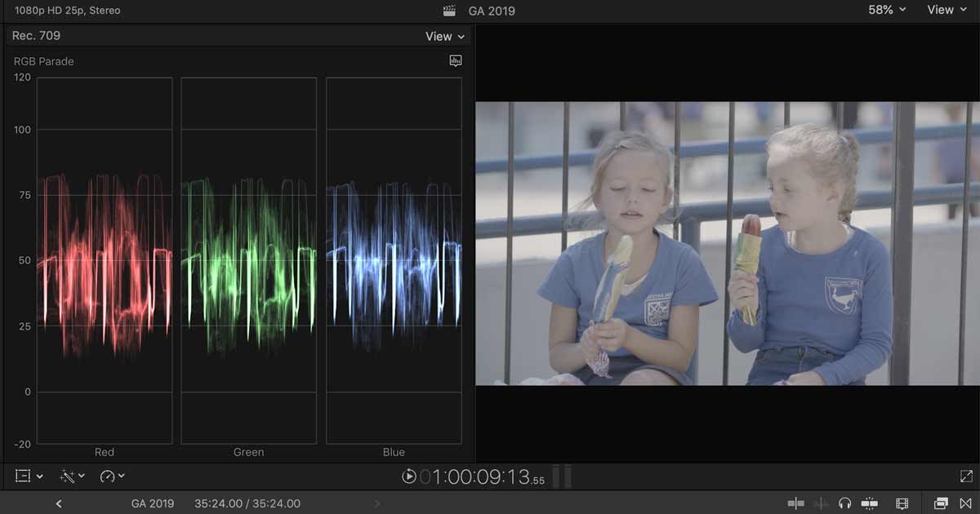The height and width of the screenshot is (514, 980).
Task: Click the Red channel waveform
Action: tap(105, 261)
